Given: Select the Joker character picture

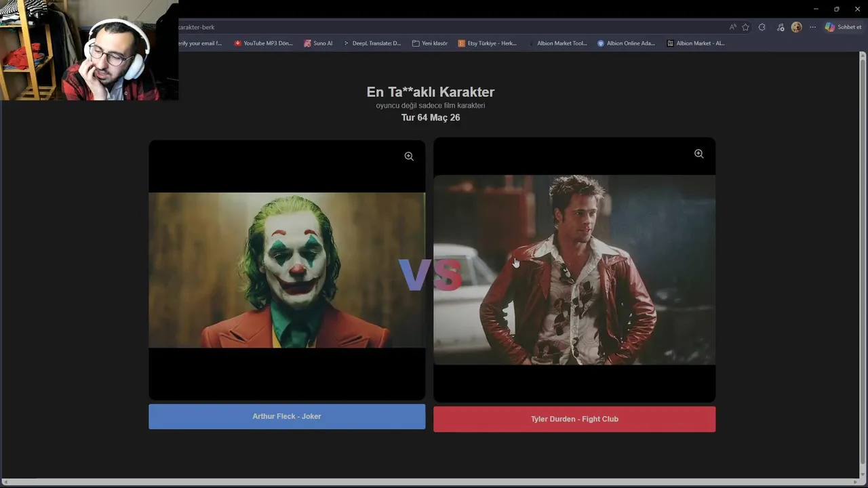Looking at the screenshot, I should [287, 270].
